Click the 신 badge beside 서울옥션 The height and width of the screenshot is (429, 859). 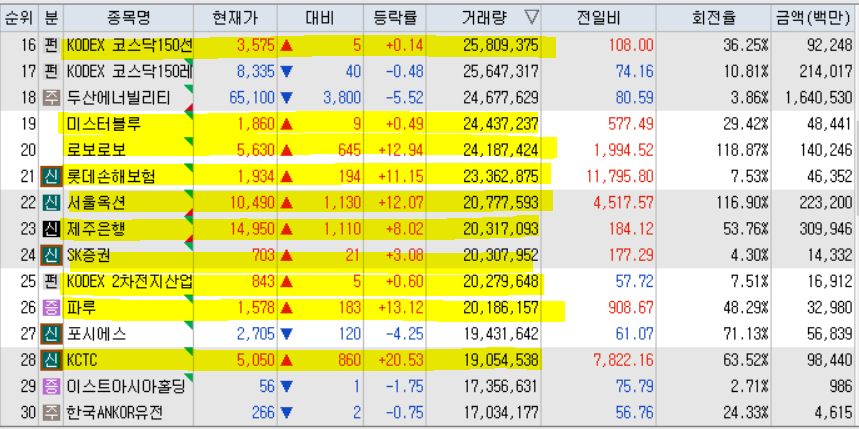tap(51, 203)
